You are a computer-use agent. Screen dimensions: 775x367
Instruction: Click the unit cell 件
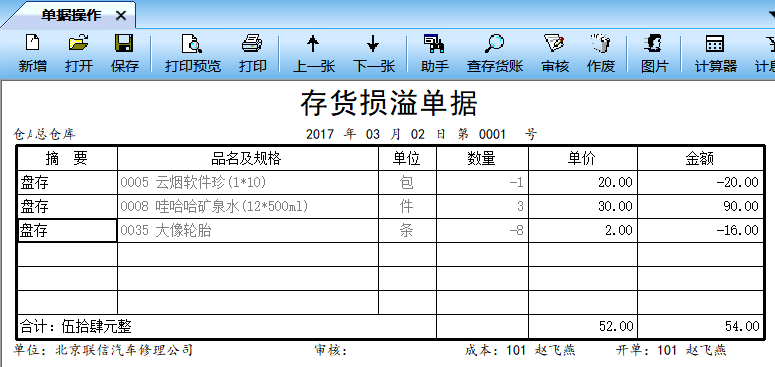[x=407, y=206]
